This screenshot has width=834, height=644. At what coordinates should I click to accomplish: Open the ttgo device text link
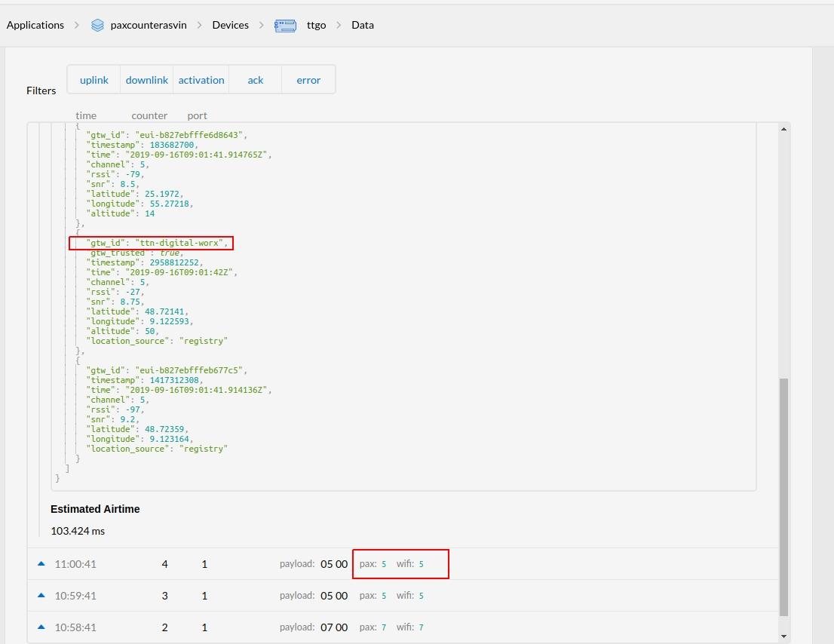pyautogui.click(x=317, y=25)
